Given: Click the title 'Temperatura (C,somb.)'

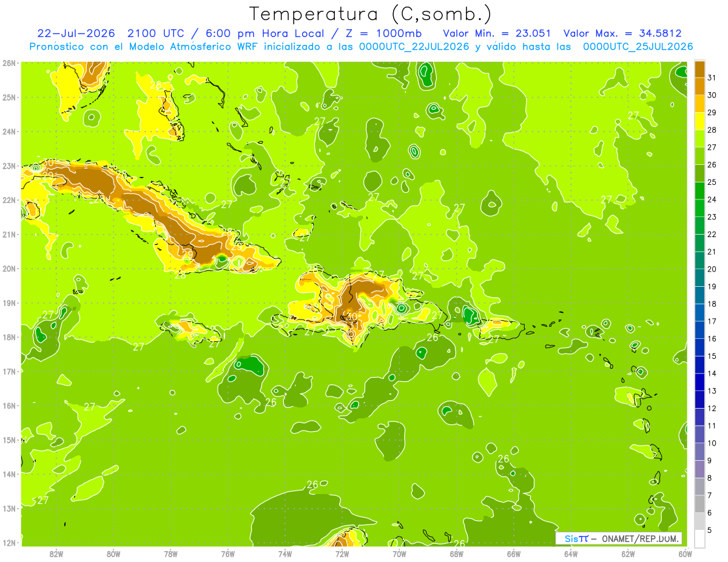Looking at the screenshot, I should point(371,14).
